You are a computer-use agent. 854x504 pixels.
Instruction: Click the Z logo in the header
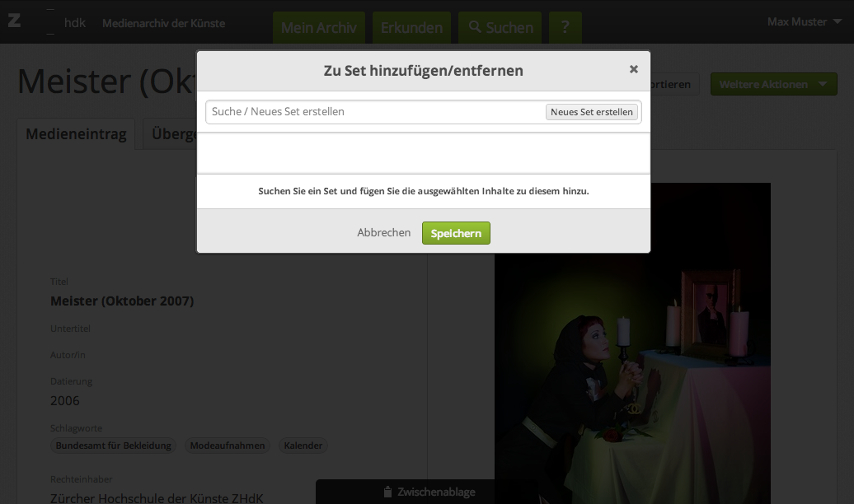(14, 21)
